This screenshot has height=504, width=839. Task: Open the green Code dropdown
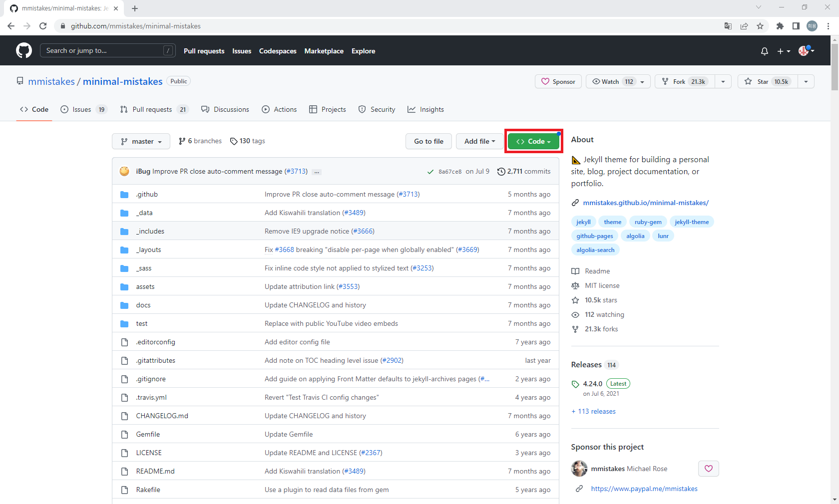point(533,141)
